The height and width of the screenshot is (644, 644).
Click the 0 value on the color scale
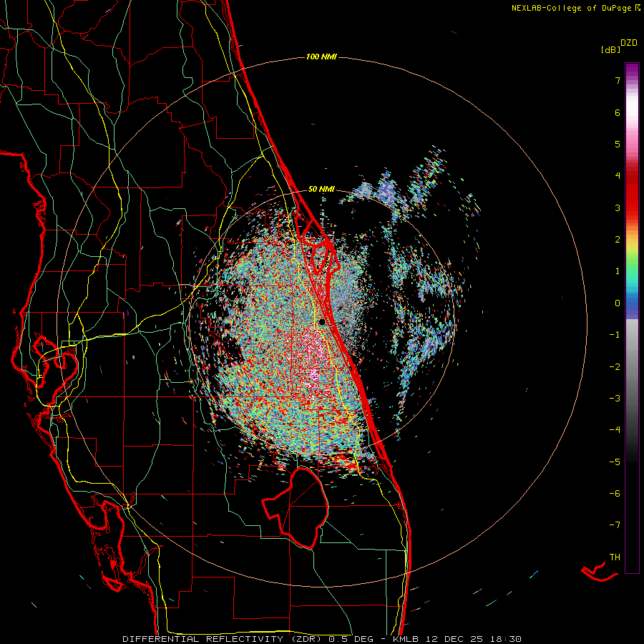point(618,303)
